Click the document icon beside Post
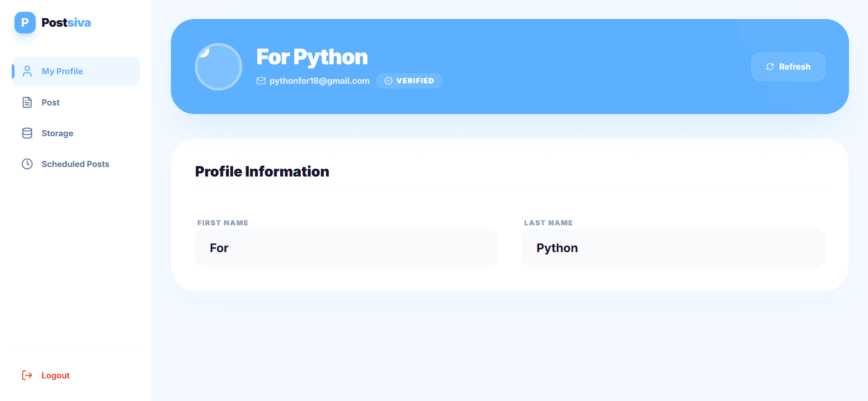The image size is (868, 401). (x=27, y=102)
